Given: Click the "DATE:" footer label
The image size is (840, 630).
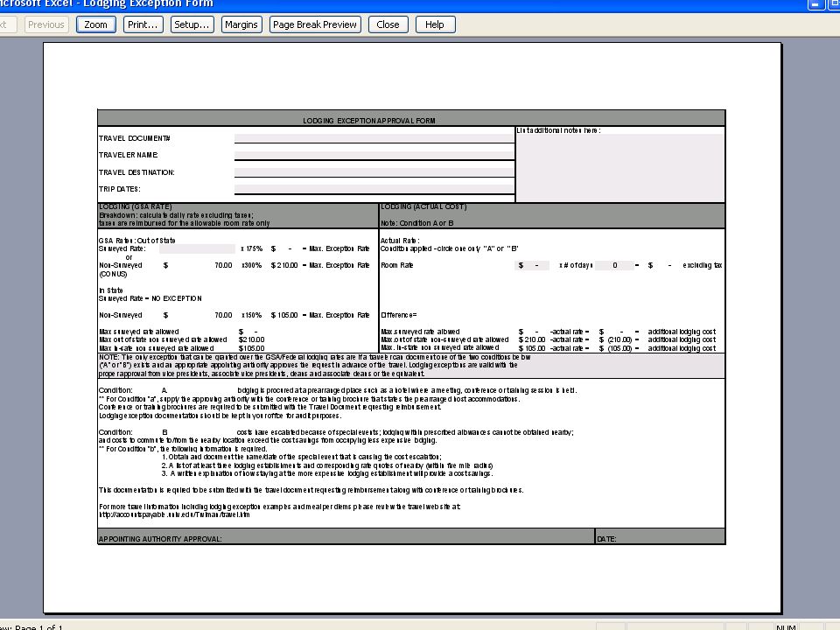Looking at the screenshot, I should point(606,539).
